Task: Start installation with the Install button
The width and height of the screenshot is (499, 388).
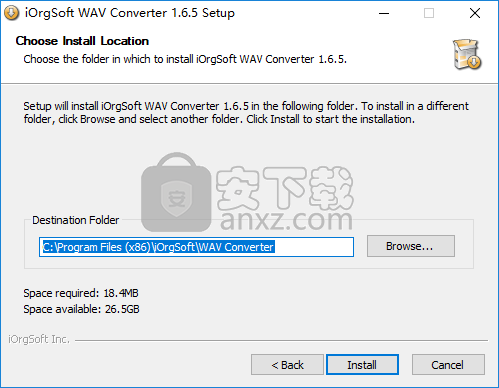Action: 362,365
